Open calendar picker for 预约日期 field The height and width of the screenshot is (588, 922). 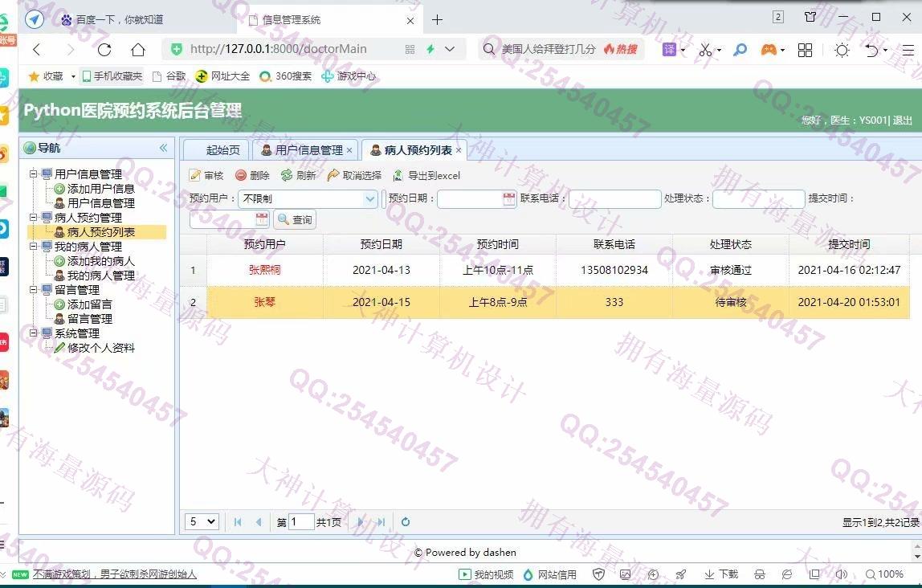point(509,199)
